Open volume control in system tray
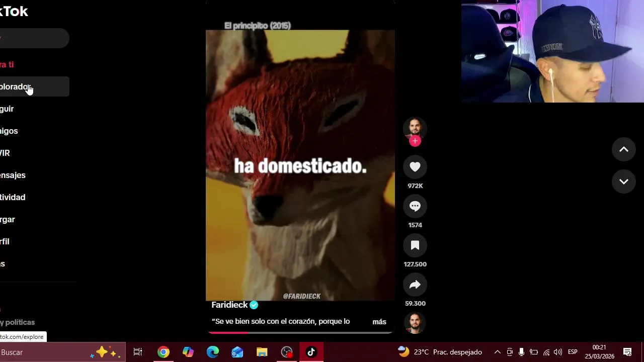The width and height of the screenshot is (644, 362). point(558,352)
